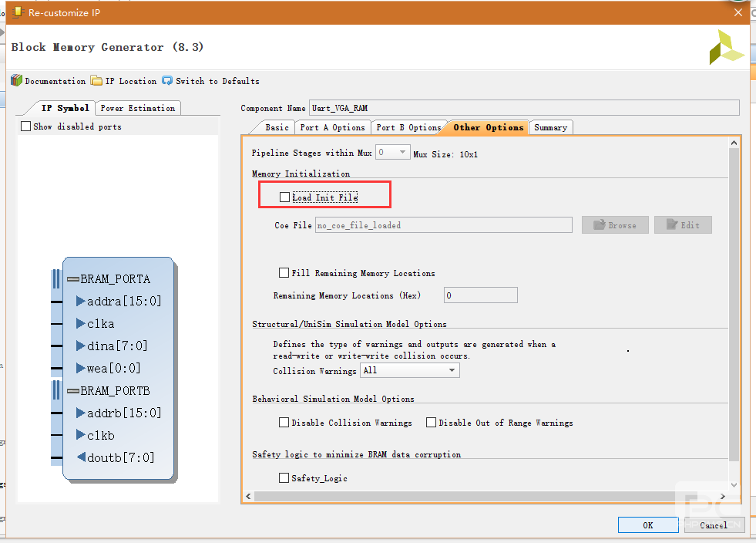Image resolution: width=756 pixels, height=543 pixels.
Task: Open the Summary tab
Action: click(x=550, y=127)
